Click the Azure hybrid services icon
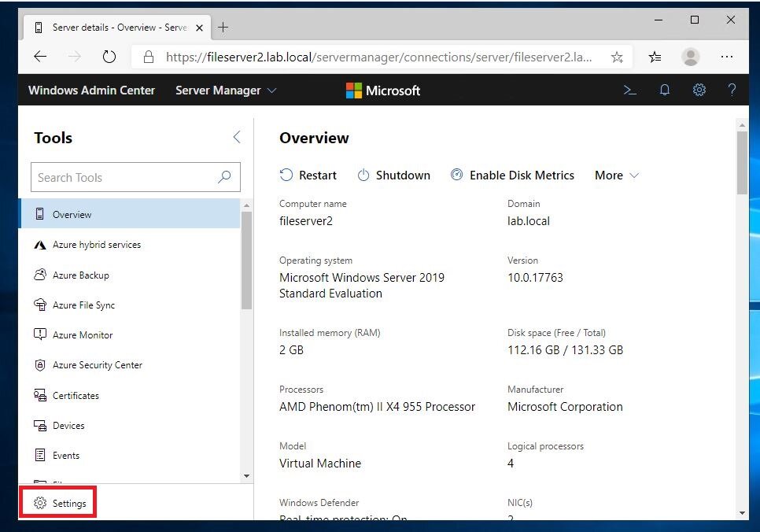 tap(40, 245)
